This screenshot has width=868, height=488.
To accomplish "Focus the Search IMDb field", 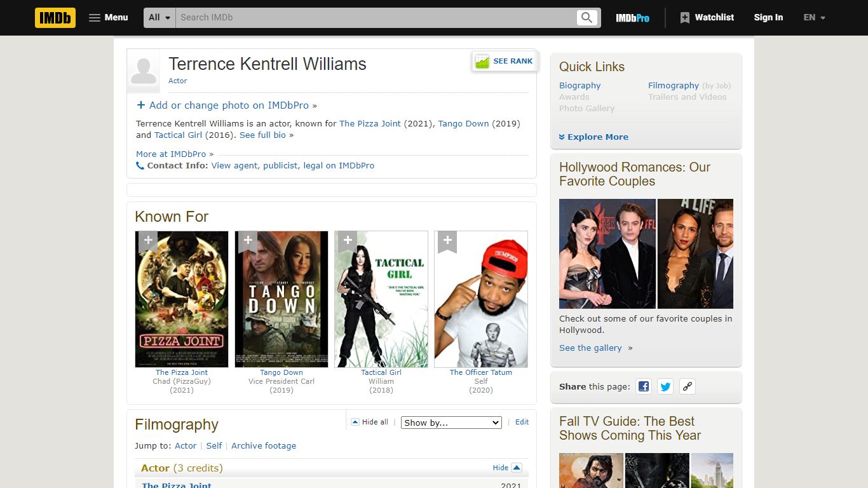I will [376, 18].
